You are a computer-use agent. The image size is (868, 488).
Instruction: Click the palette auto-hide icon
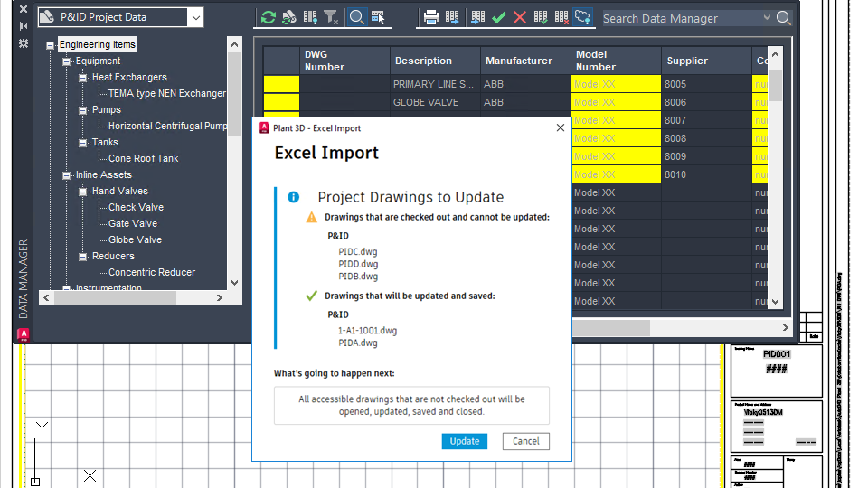24,26
